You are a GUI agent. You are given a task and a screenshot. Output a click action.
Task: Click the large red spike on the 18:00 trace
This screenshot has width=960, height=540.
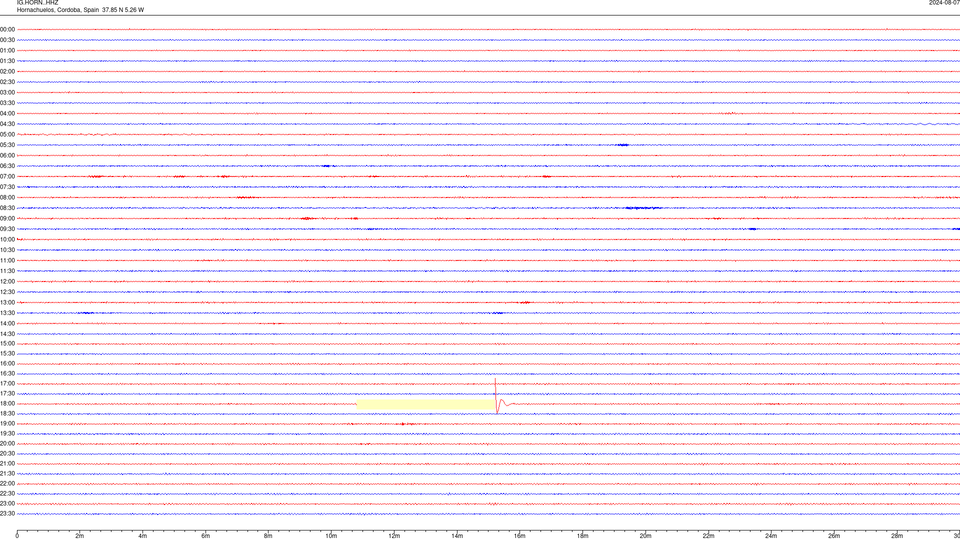pos(496,396)
